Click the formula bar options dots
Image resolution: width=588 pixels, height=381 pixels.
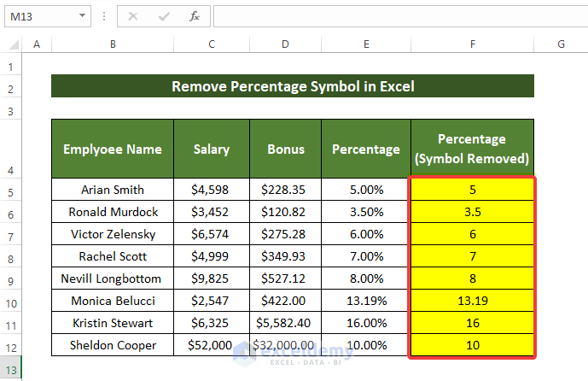click(x=103, y=16)
